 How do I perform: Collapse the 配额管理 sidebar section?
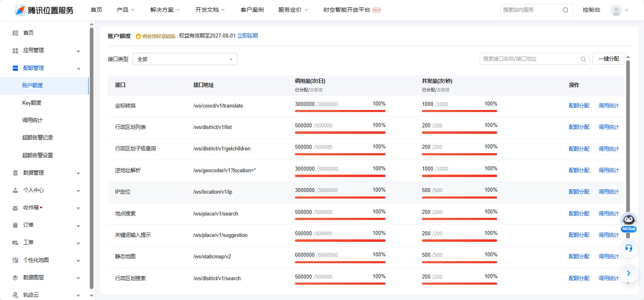click(x=78, y=68)
